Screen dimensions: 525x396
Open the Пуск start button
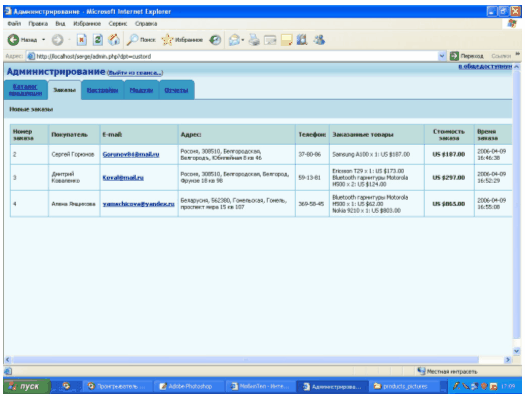coord(27,386)
